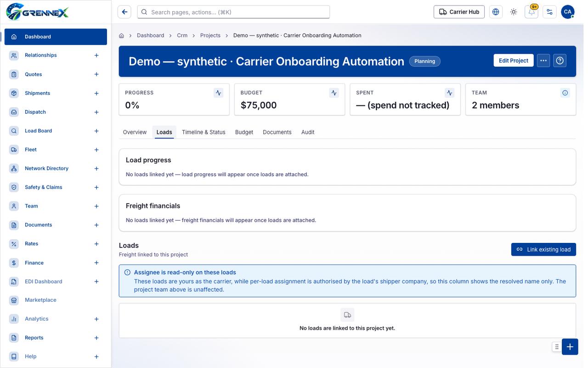The width and height of the screenshot is (588, 368).
Task: Expand the Dispatch sidebar section
Action: [x=96, y=112]
